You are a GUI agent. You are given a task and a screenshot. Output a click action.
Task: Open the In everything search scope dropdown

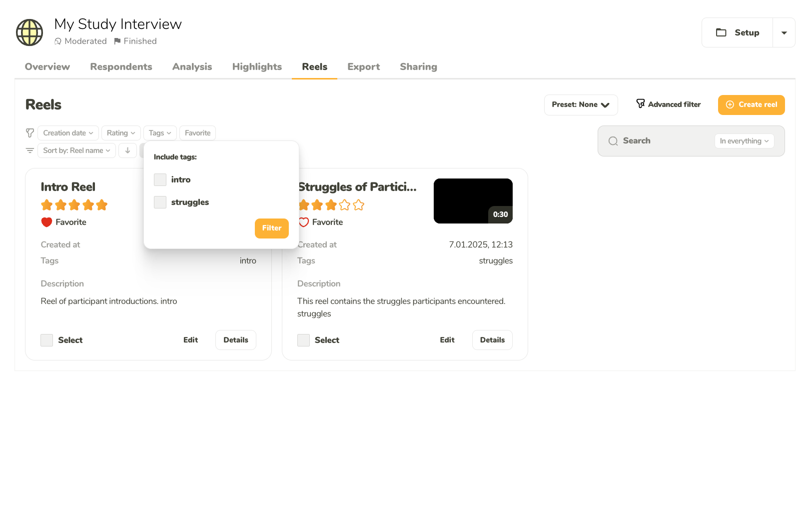pos(744,141)
